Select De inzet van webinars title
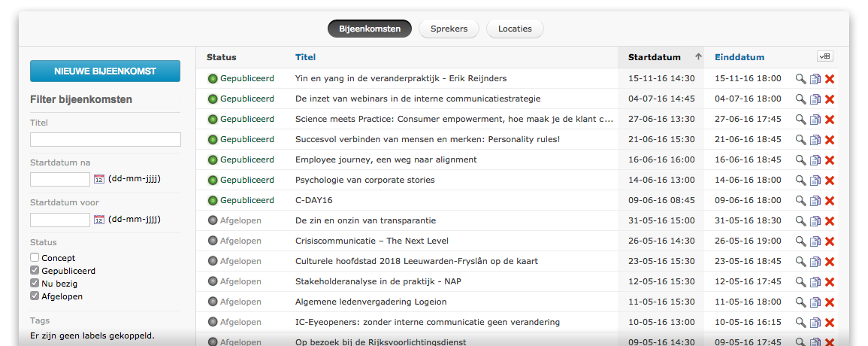Screen dimensions: 868x346 (418, 99)
